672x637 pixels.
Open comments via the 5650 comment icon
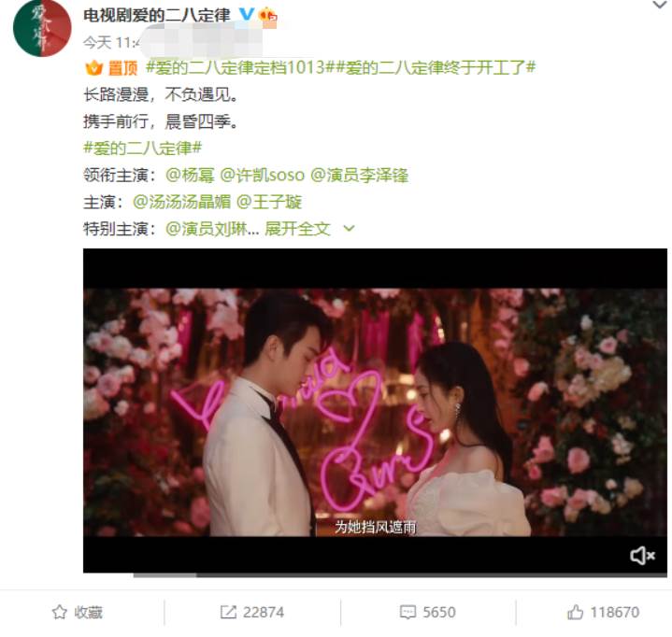coord(427,612)
